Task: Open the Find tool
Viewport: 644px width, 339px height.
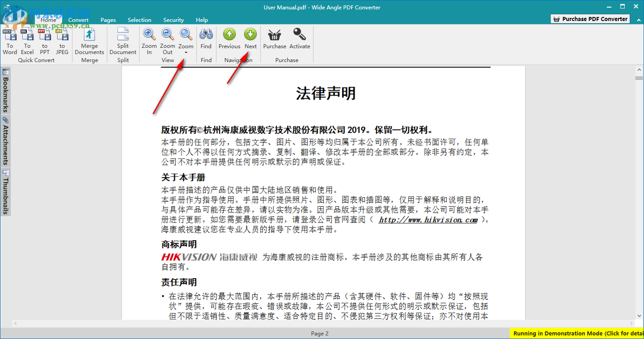Action: coord(206,40)
